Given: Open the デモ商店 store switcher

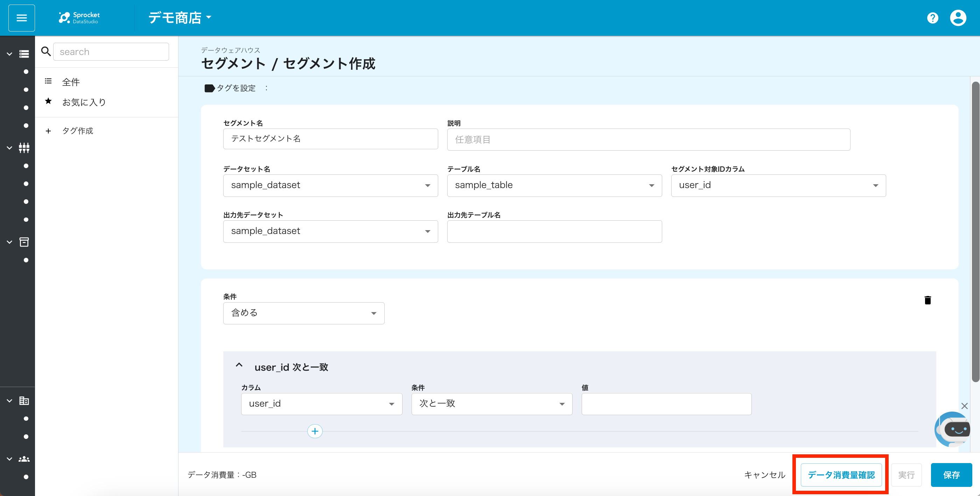Looking at the screenshot, I should 180,18.
